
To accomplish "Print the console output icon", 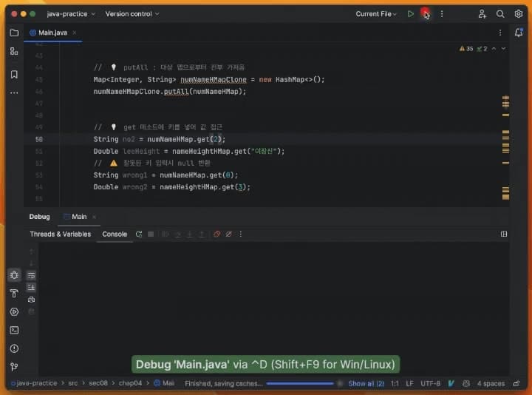I will click(31, 300).
